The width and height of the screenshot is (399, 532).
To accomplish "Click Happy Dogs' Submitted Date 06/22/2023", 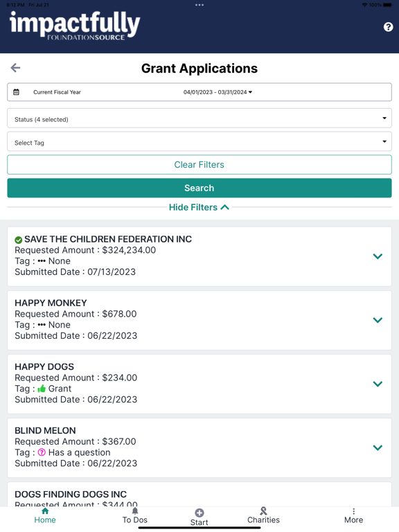I will [76, 399].
